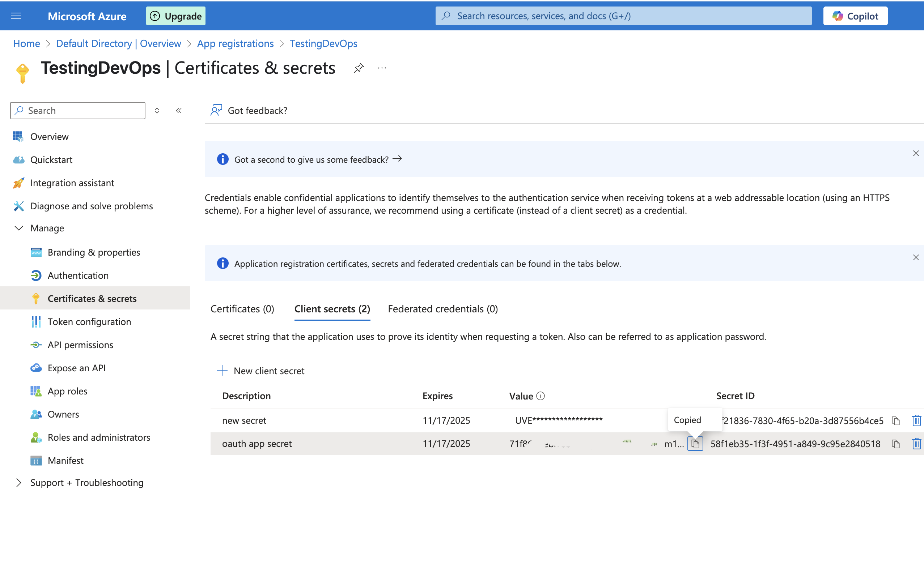Open the App registrations breadcrumb link
The width and height of the screenshot is (924, 564).
pos(235,43)
